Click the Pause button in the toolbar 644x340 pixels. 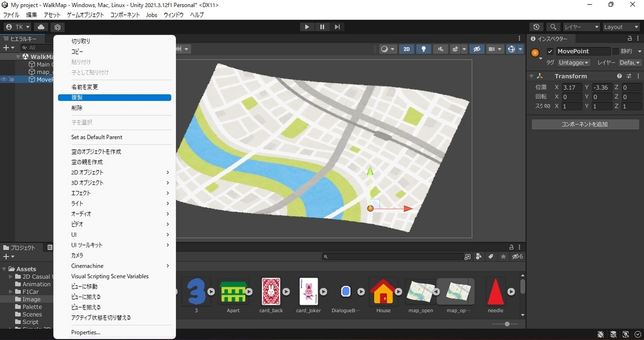point(322,27)
